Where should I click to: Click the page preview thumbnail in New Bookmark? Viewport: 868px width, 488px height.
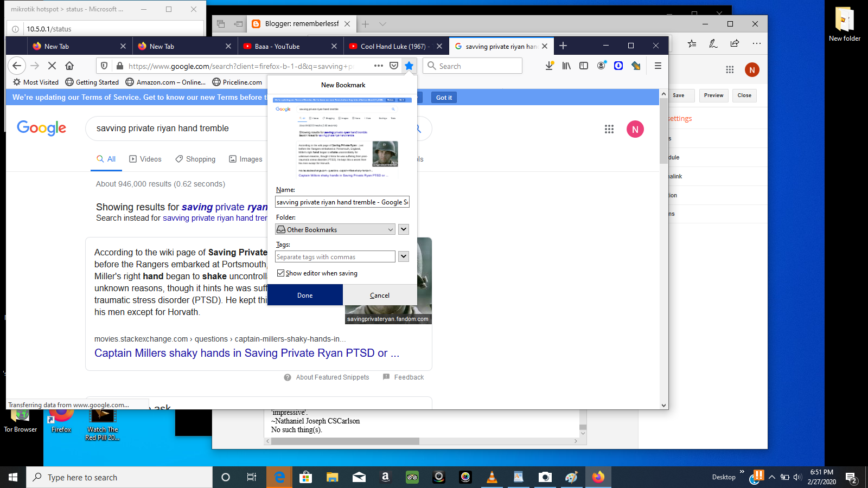tap(342, 138)
